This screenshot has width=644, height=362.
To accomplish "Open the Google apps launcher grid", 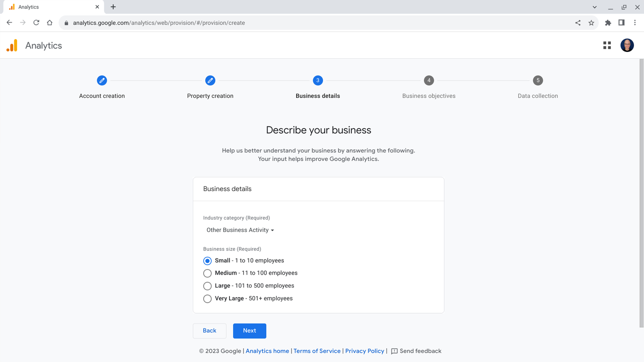I will (x=607, y=45).
